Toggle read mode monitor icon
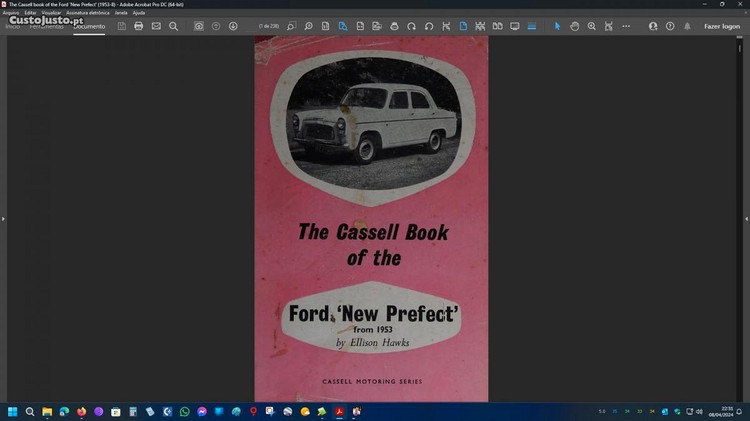Viewport: 750px width, 421px height. click(x=515, y=26)
